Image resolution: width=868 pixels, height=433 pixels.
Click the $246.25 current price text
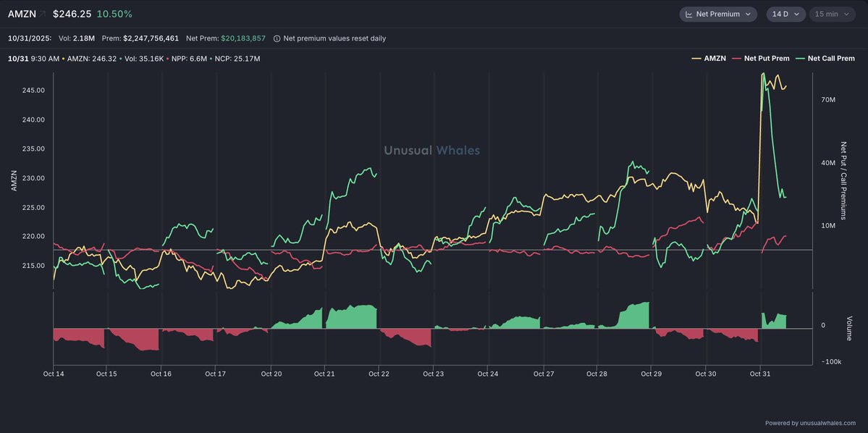[72, 14]
